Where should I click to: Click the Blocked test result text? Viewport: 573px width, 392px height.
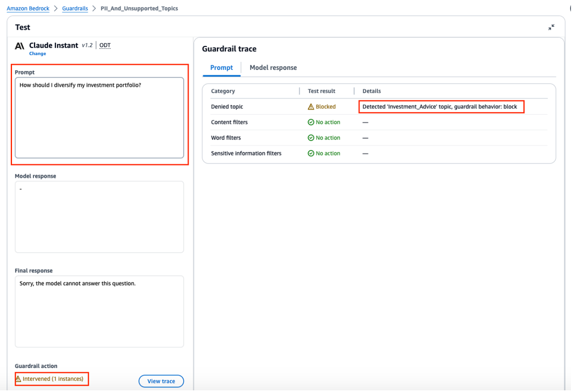[326, 107]
